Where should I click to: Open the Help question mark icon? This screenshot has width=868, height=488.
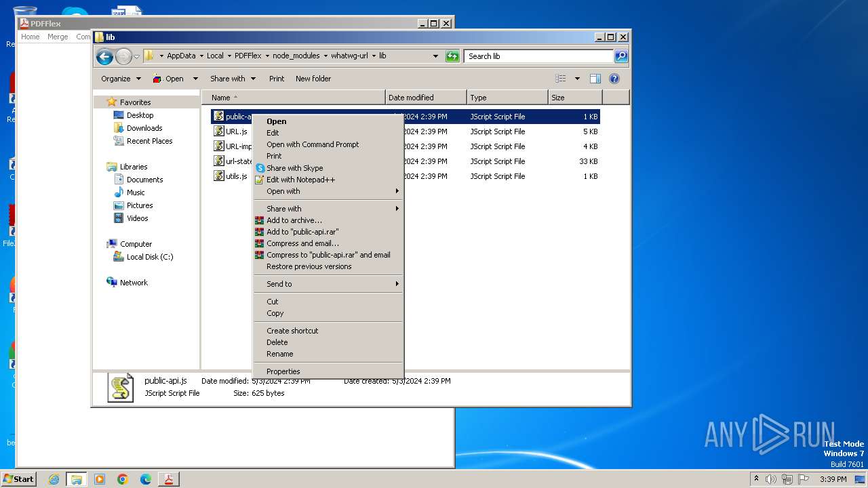(614, 79)
